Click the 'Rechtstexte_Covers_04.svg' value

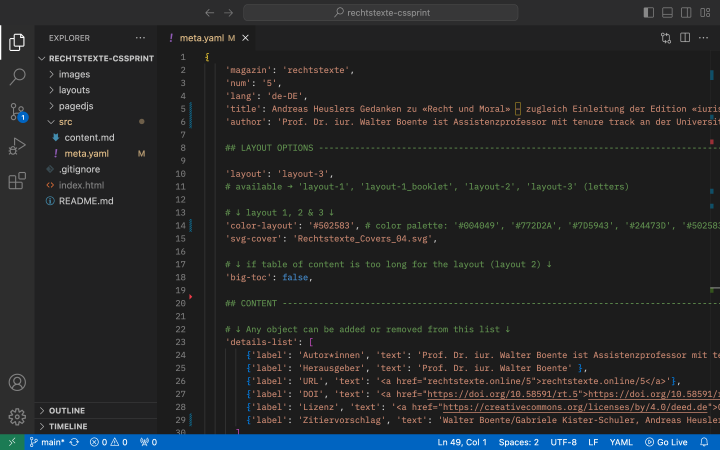tap(363, 239)
